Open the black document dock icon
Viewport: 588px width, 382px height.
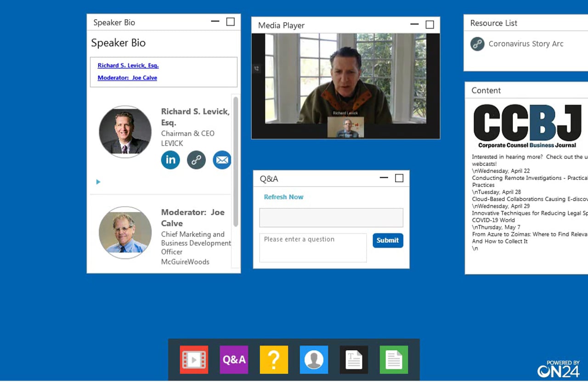tap(354, 360)
